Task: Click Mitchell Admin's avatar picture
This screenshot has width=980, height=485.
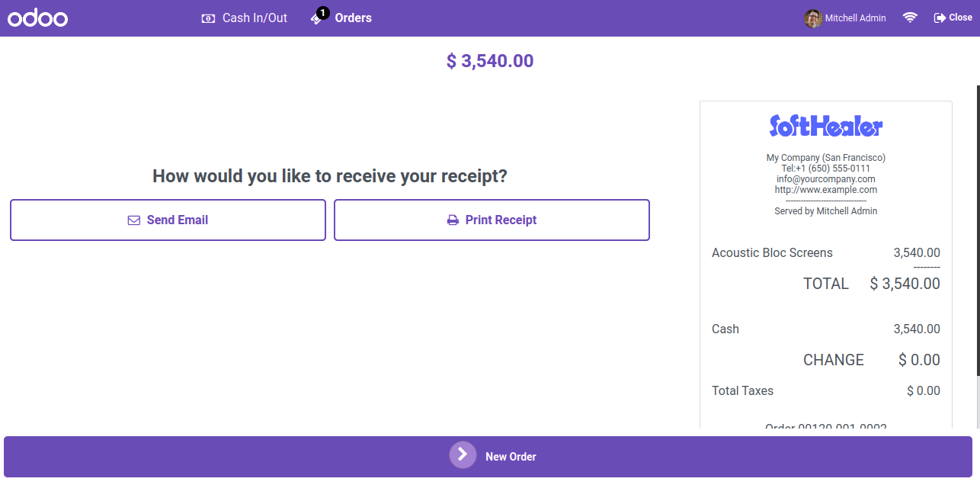Action: [x=813, y=18]
